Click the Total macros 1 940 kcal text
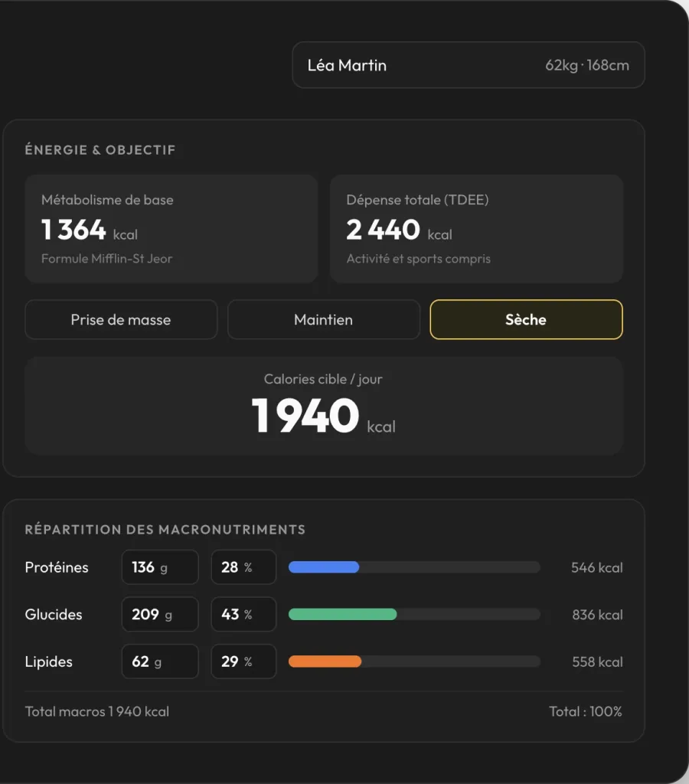Image resolution: width=689 pixels, height=784 pixels. (97, 711)
